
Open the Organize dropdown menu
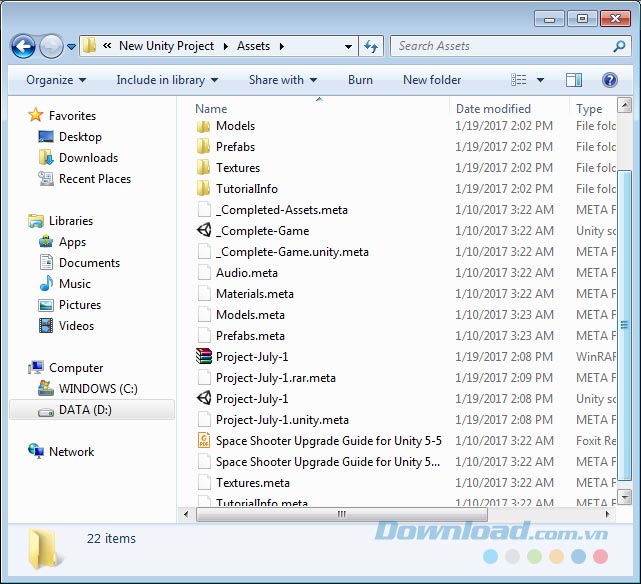56,80
